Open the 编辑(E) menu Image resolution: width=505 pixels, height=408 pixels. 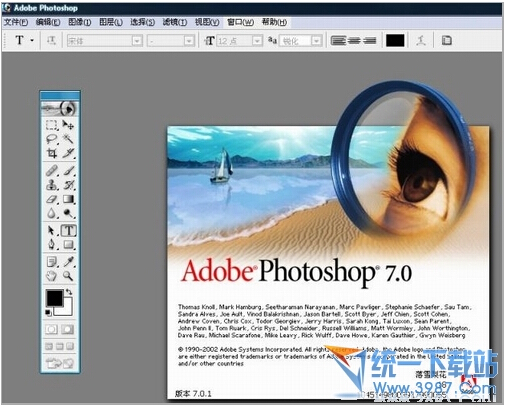pos(48,22)
